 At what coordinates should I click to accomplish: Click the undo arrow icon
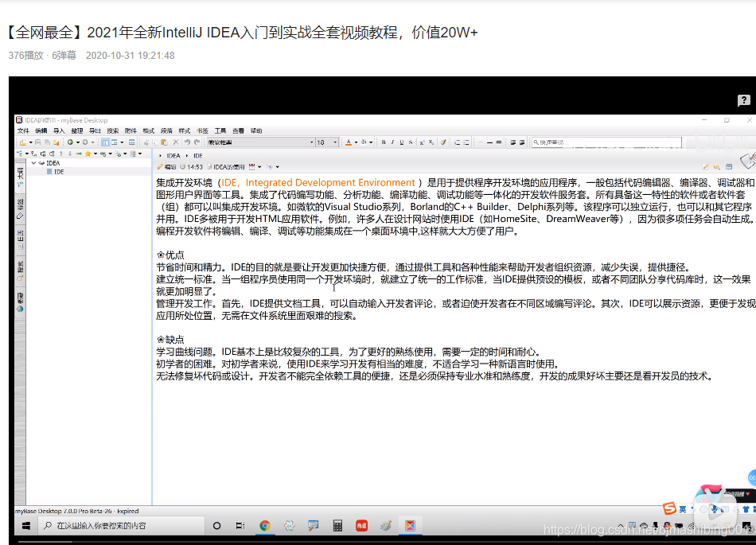click(x=188, y=142)
